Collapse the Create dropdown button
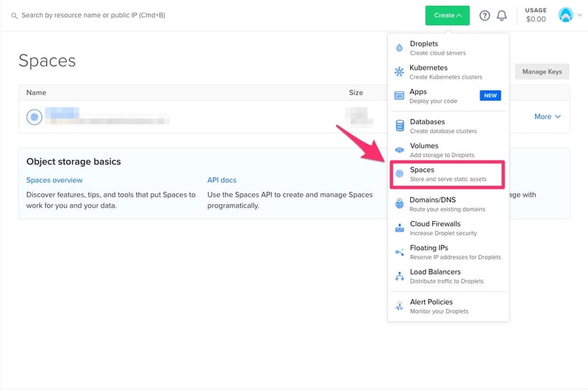The height and width of the screenshot is (390, 588). click(x=447, y=15)
